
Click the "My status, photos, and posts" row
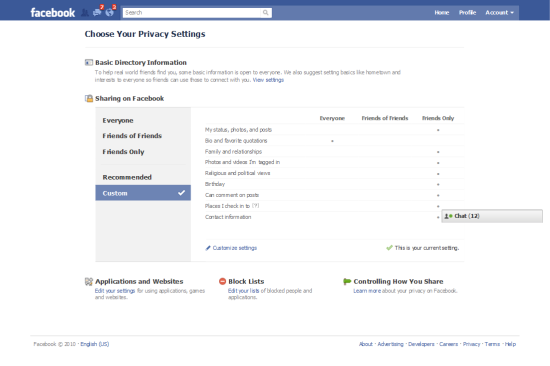point(334,130)
